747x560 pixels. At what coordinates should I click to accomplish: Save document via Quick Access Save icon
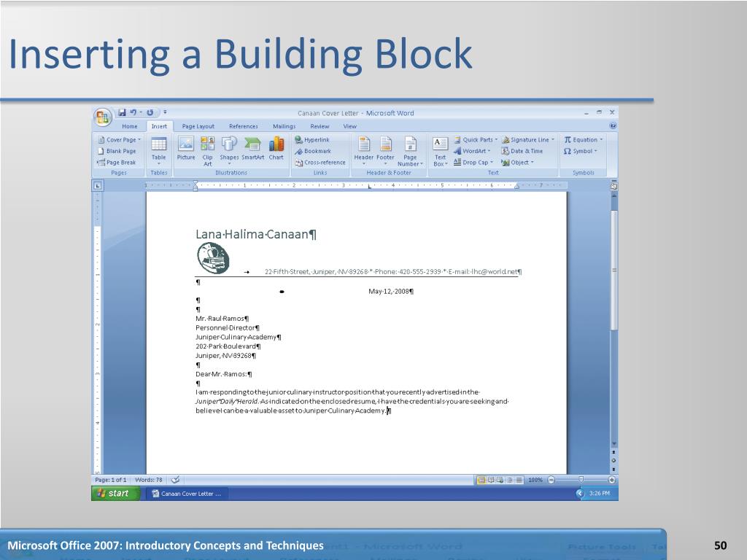coord(122,112)
